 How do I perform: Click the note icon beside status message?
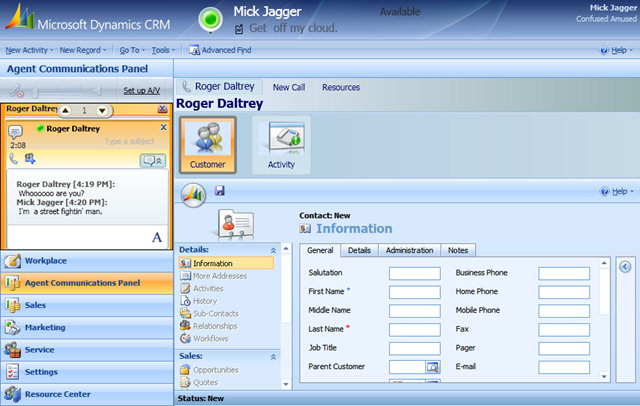[x=239, y=29]
